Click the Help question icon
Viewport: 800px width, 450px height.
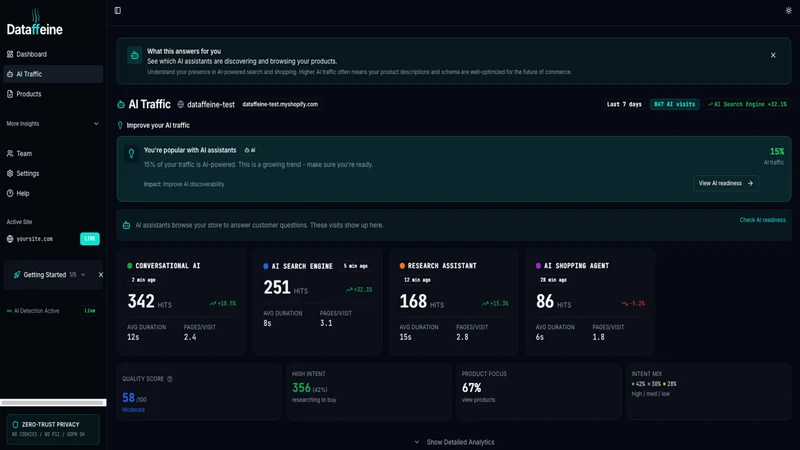tap(10, 193)
